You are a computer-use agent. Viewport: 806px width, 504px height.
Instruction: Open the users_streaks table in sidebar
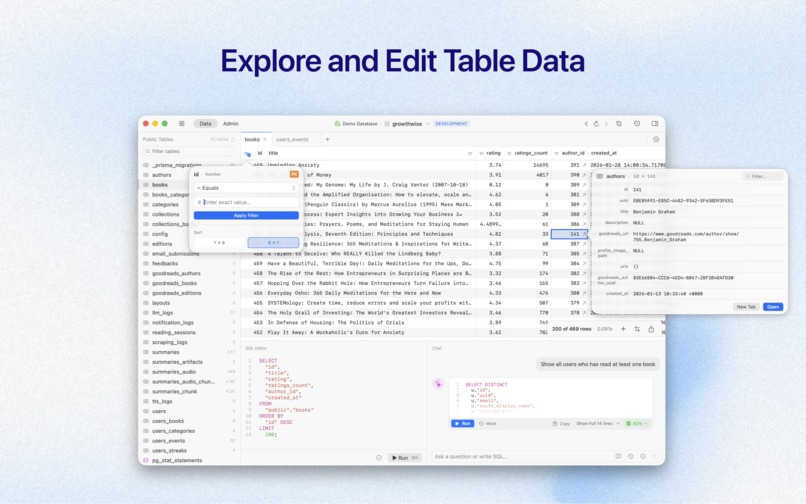pyautogui.click(x=169, y=451)
